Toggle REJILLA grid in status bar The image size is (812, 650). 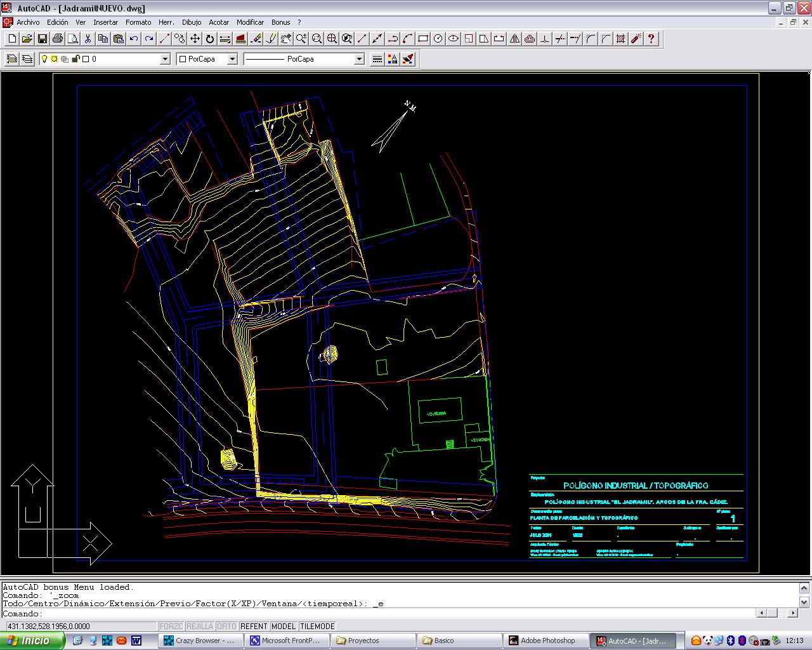199,627
